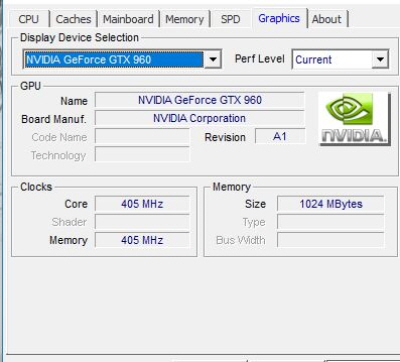Click the empty Shader clock field
Screen dimensions: 400x362
point(142,222)
